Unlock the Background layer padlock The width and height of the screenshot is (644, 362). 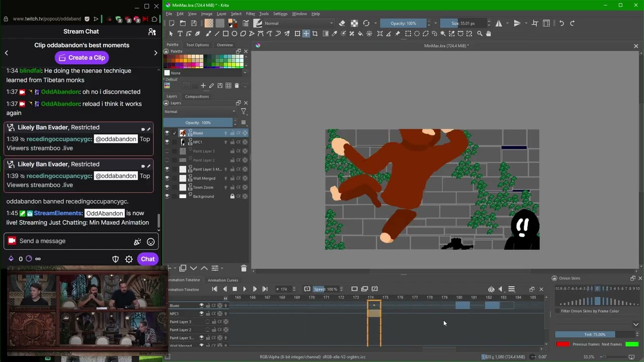232,197
